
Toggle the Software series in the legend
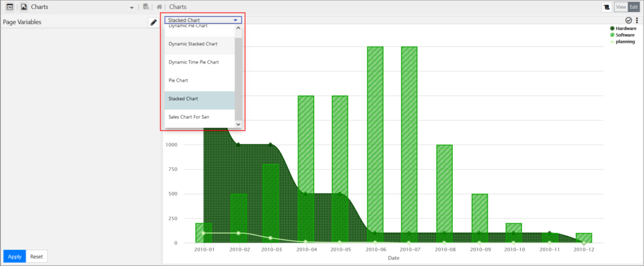click(x=622, y=35)
